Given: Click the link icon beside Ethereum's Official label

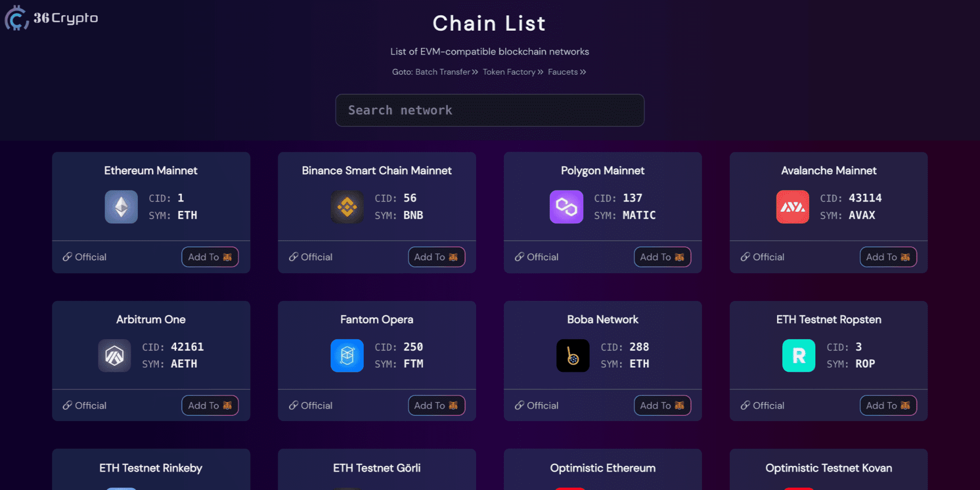Looking at the screenshot, I should [67, 257].
